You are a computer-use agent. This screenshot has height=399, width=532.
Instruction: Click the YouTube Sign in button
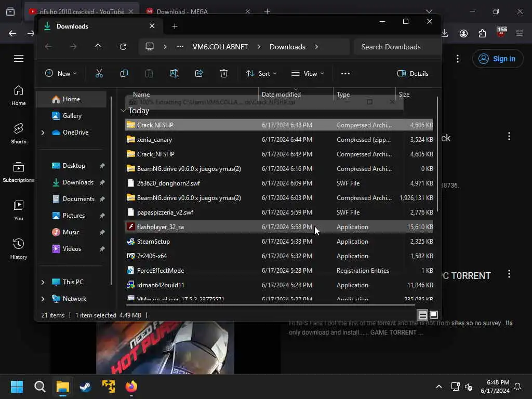pos(497,59)
